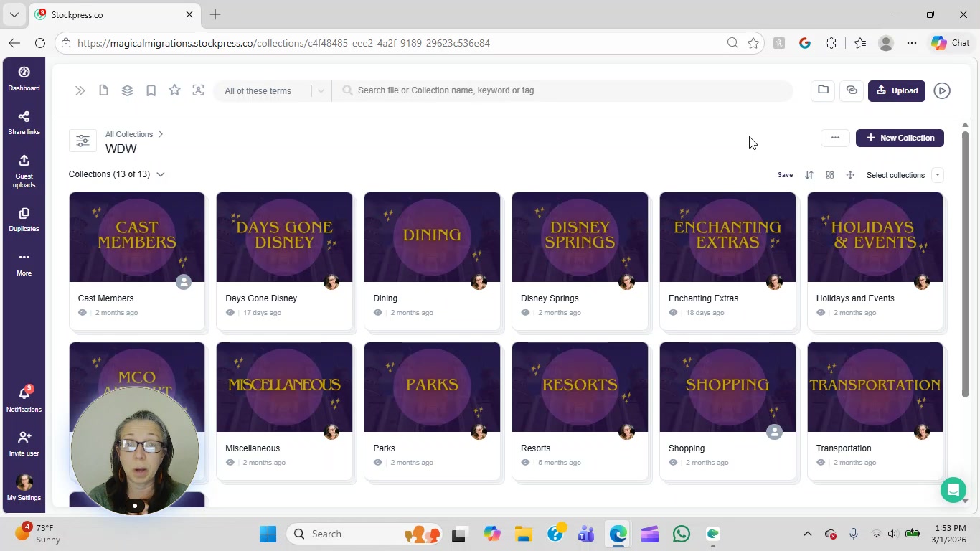The height and width of the screenshot is (551, 980).
Task: Click the bookmark icon in the toolbar
Action: click(151, 90)
